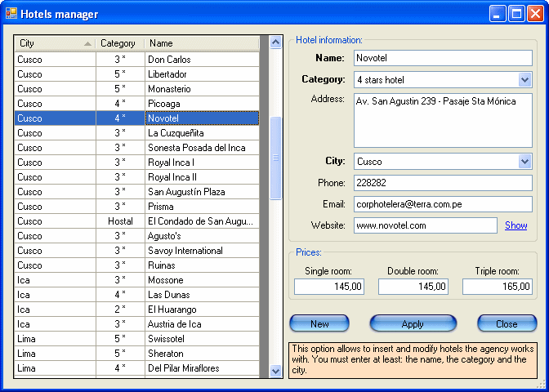
Task: Select the Royal Inca I row
Action: click(x=137, y=163)
